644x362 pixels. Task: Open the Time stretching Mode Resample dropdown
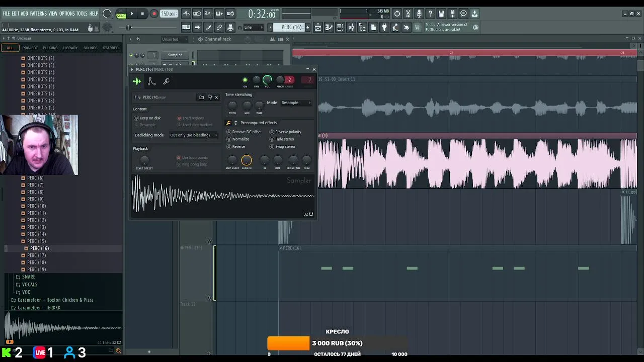pos(296,103)
